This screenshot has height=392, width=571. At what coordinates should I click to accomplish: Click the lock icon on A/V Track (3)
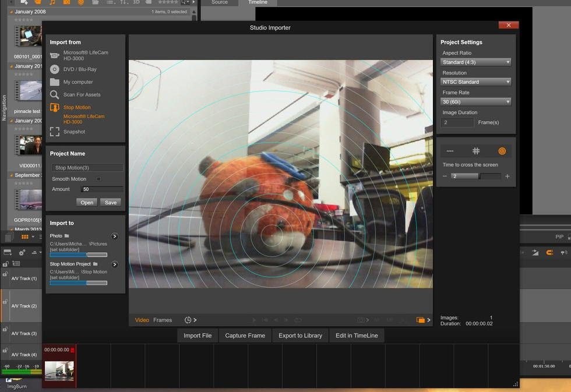[x=5, y=330]
